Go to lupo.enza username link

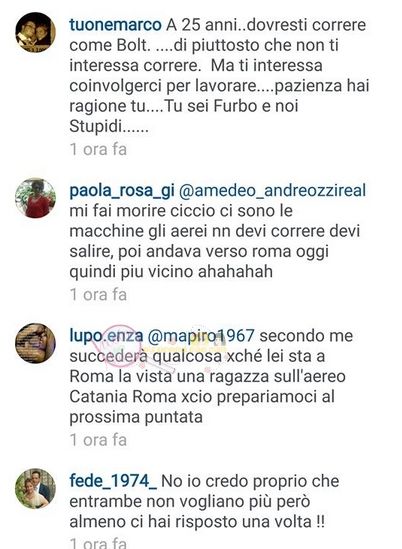coord(106,336)
